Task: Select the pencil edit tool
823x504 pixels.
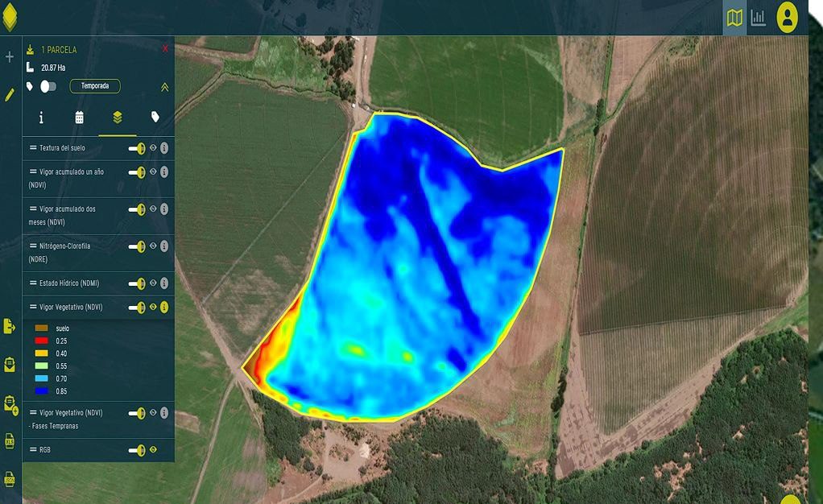Action: pos(10,95)
